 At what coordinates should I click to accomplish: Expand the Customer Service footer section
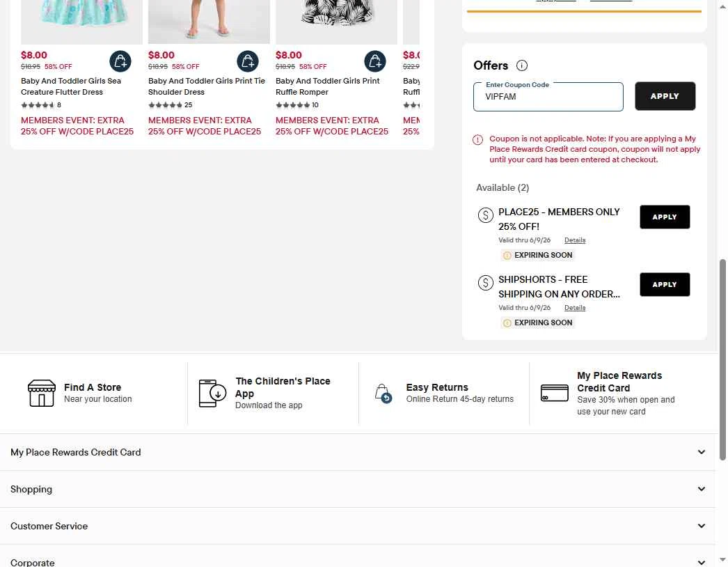tap(357, 526)
